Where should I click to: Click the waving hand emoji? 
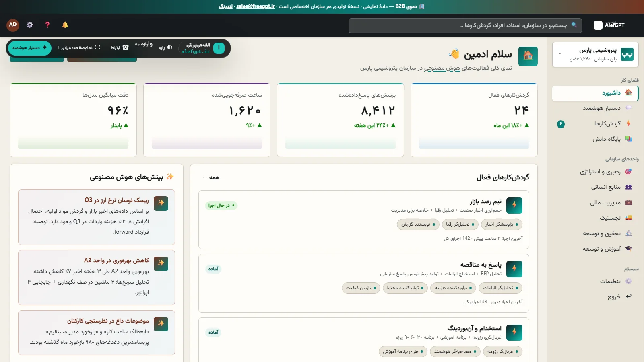coord(454,54)
